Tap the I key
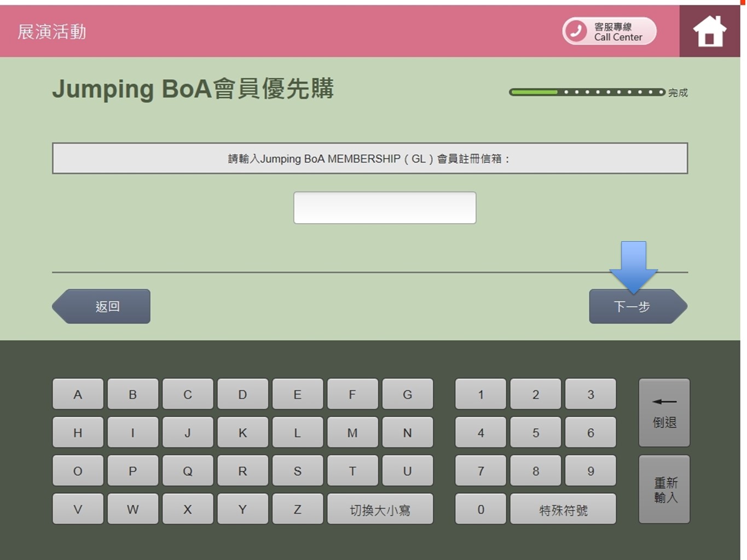The width and height of the screenshot is (747, 560). pos(133,433)
